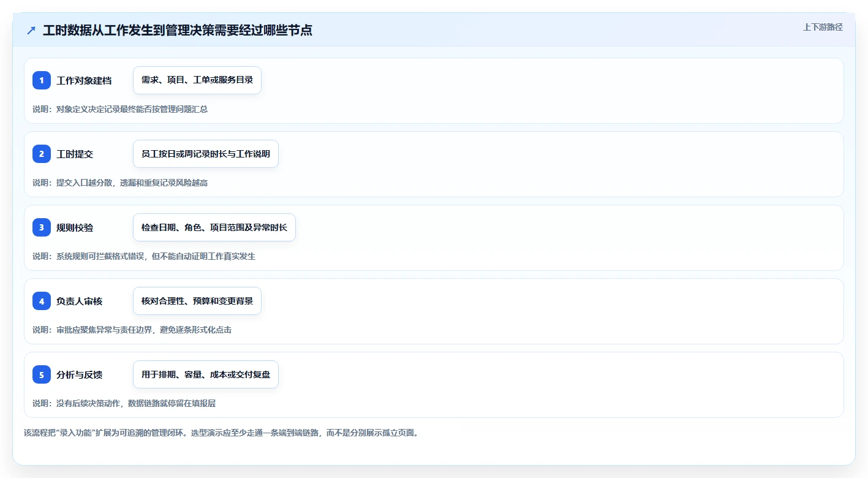Click note 没有后续决策动作，数据链路就停留在填报层
The height and width of the screenshot is (478, 868).
pyautogui.click(x=124, y=403)
